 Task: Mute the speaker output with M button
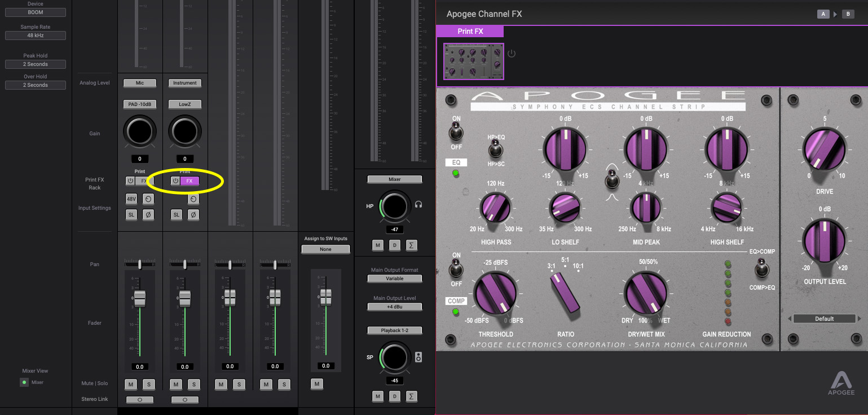point(378,396)
